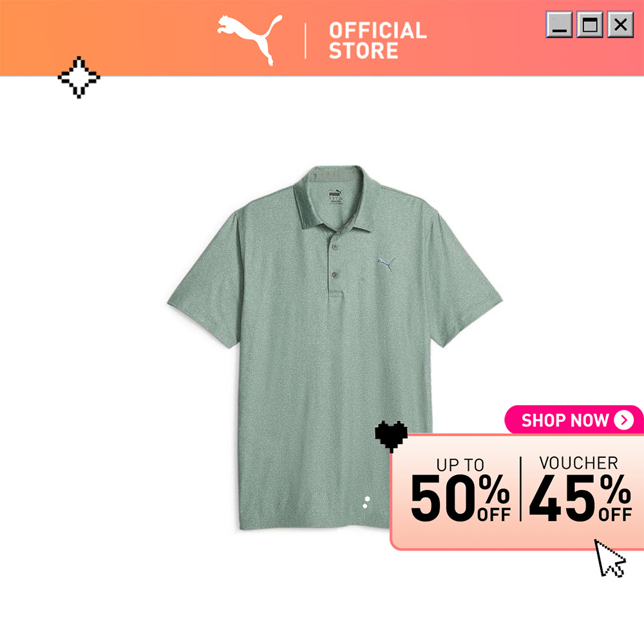Screen dimensions: 644x644
Task: Click the SHOP NOW pink button
Action: coord(574,420)
